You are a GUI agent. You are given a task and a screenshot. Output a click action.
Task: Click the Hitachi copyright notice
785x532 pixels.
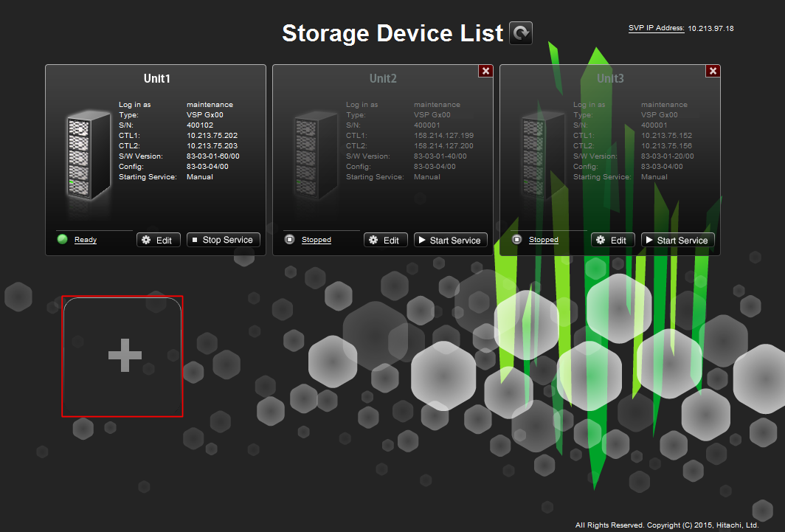(x=667, y=525)
